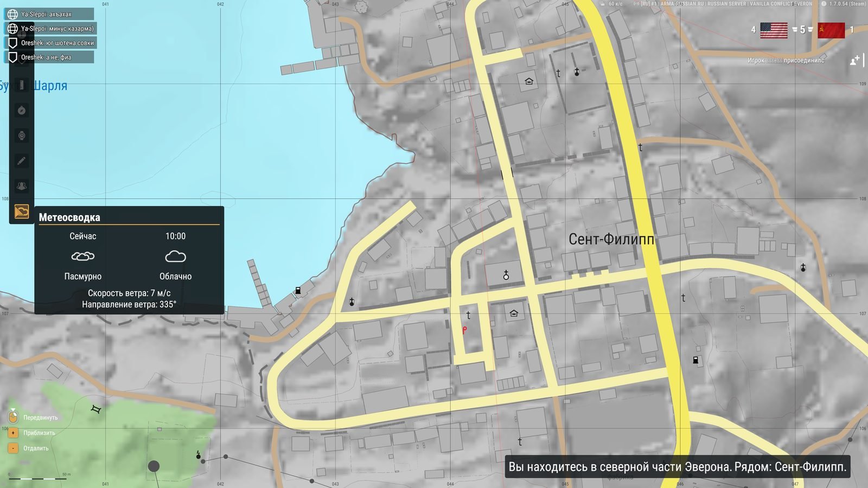Open the wristwatch tool in map toolbar

[22, 136]
